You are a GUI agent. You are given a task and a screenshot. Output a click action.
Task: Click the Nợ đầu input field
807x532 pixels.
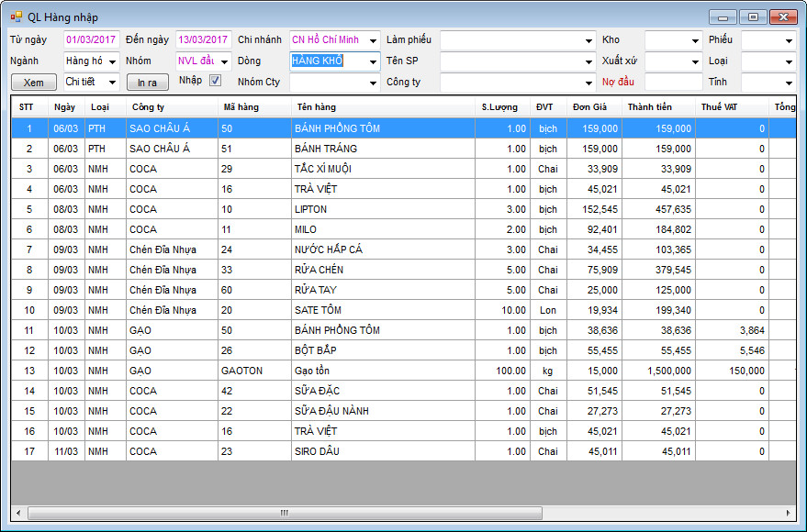[x=673, y=83]
